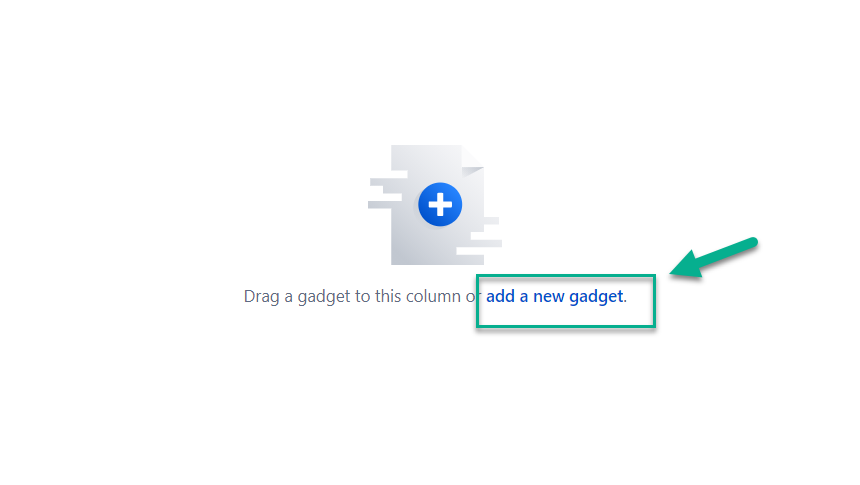
Task: Click the gray word 'gadget' after 'Drag a'
Action: [324, 297]
